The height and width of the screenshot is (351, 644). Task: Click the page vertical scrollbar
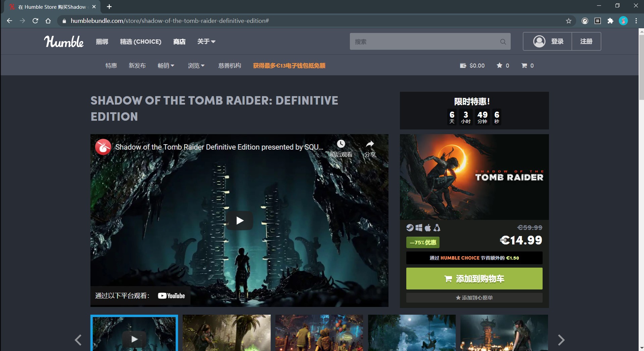pyautogui.click(x=641, y=67)
